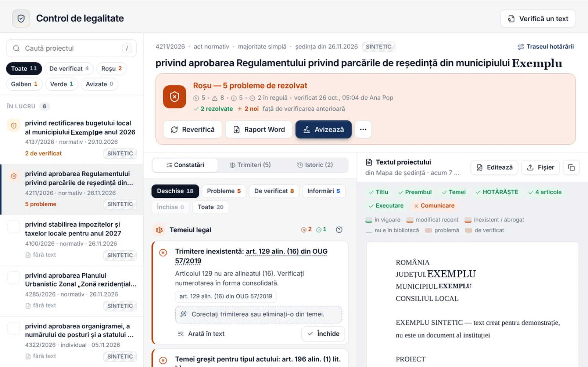Screen dimensions: 588x367
Task: Show Toate 20 findings
Action: 211,207
